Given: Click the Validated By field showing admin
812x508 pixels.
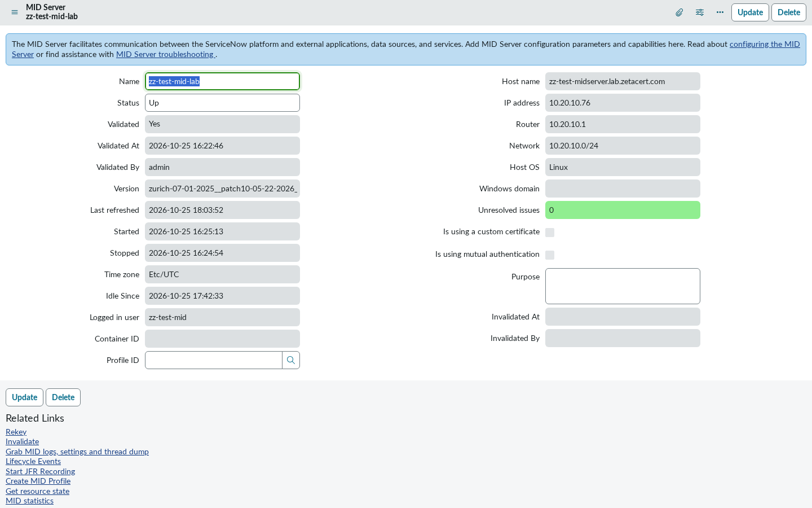Looking at the screenshot, I should 222,167.
